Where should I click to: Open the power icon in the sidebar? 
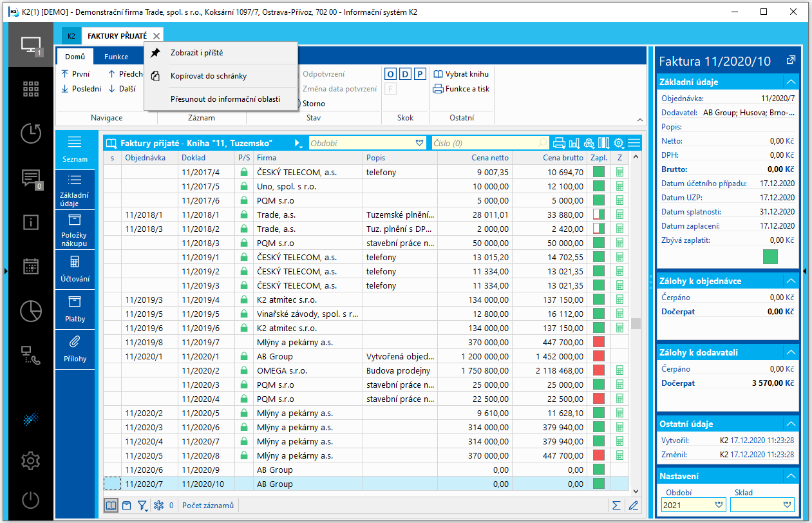coord(30,500)
